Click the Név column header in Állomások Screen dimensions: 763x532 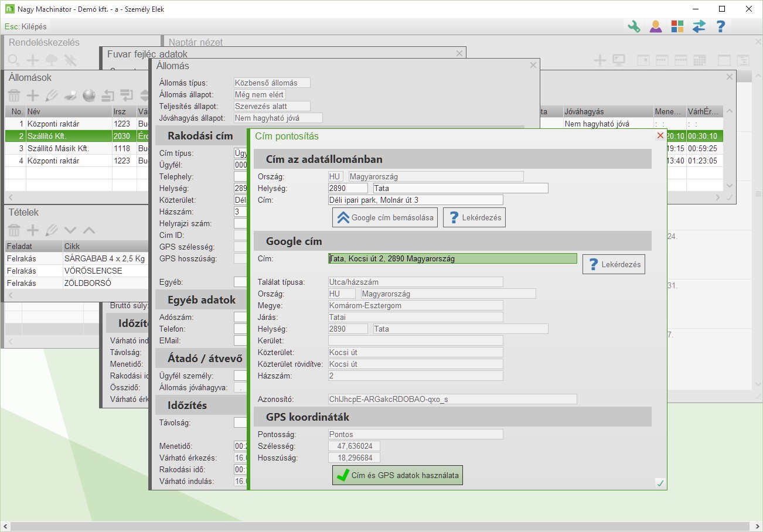point(68,111)
